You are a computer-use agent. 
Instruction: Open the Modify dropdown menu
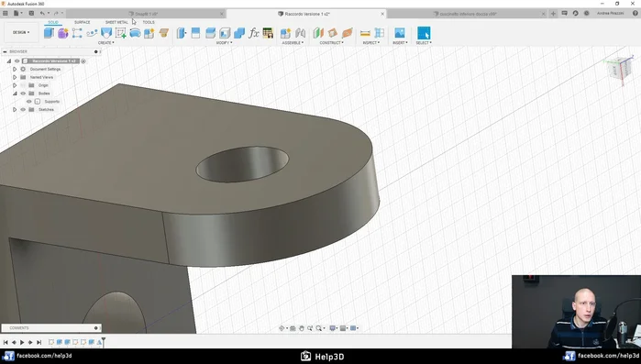tap(224, 42)
